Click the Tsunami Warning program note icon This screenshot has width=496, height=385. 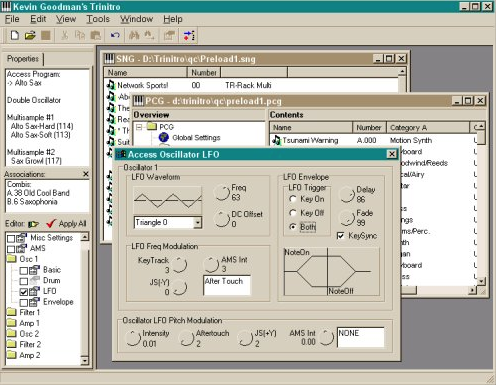277,140
